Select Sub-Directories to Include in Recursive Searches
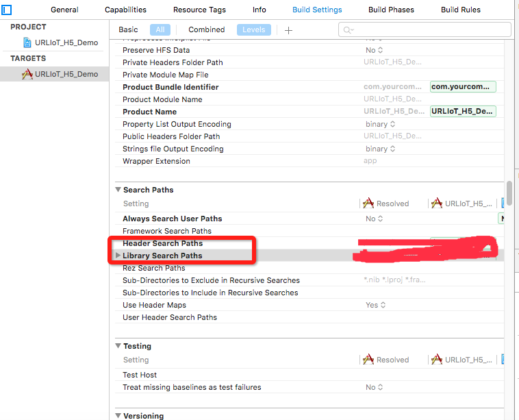 point(309,293)
